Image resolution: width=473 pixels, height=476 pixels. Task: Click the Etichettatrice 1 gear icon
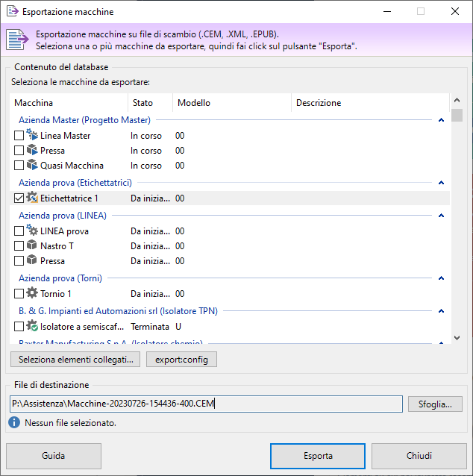point(32,198)
